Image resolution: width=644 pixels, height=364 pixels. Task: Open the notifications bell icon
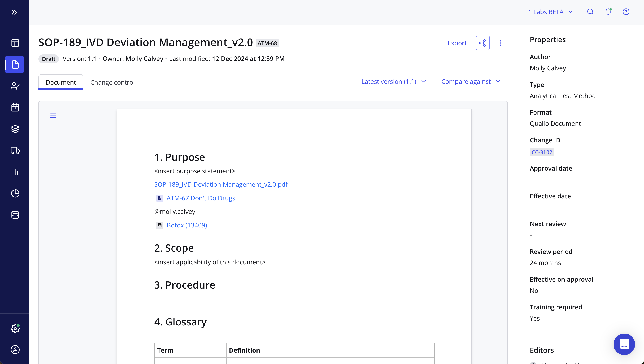(x=608, y=11)
